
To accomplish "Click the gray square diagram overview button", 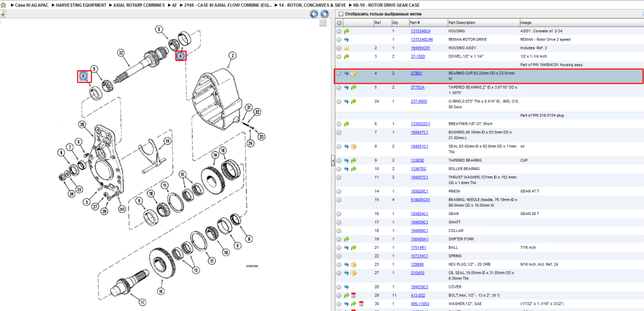I will [323, 23].
